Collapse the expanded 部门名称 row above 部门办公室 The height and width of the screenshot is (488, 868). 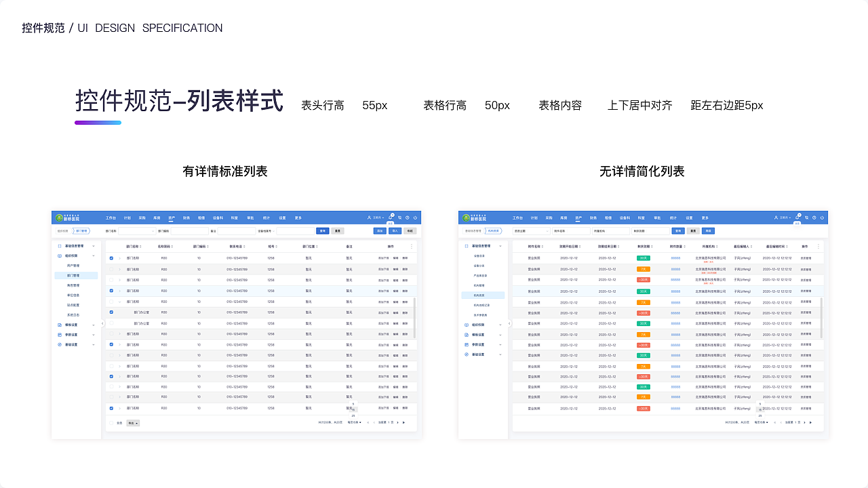click(x=119, y=302)
